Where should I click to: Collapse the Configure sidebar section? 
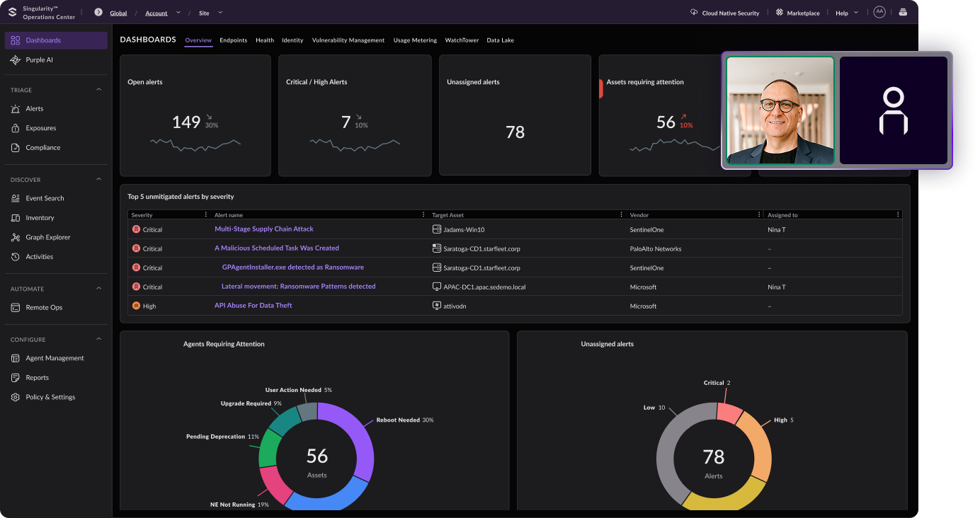(x=98, y=340)
